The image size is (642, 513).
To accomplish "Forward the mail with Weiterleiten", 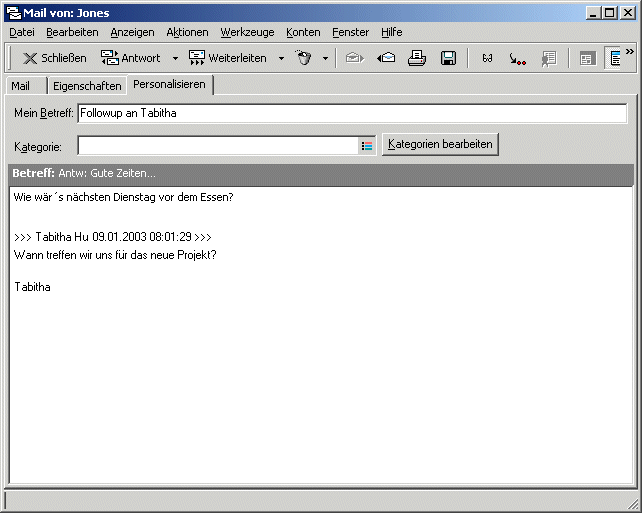I will 228,58.
